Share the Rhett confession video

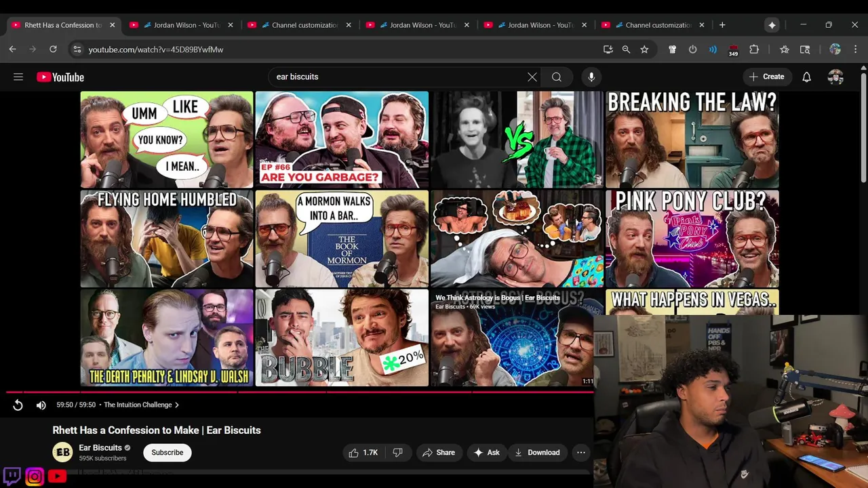point(439,453)
